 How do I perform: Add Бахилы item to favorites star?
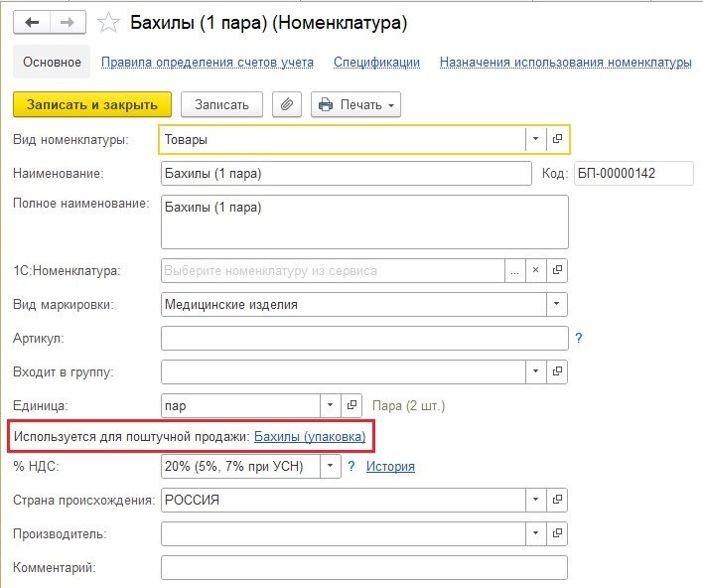tap(111, 22)
